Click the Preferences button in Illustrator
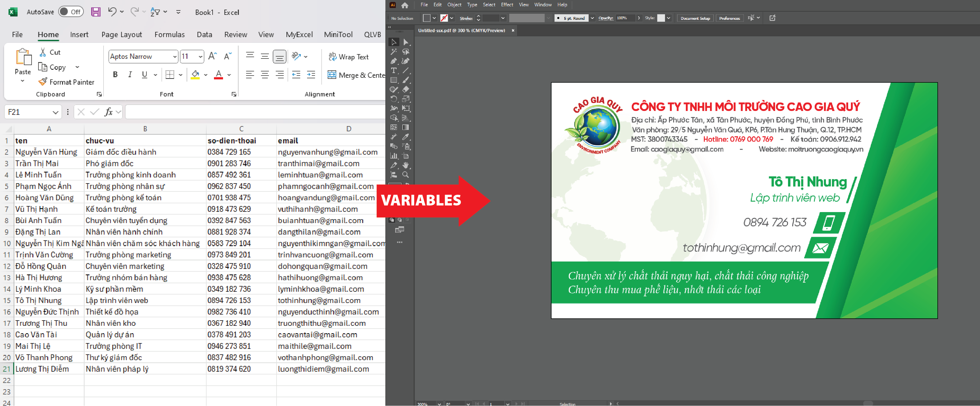The width and height of the screenshot is (980, 406). coord(729,18)
